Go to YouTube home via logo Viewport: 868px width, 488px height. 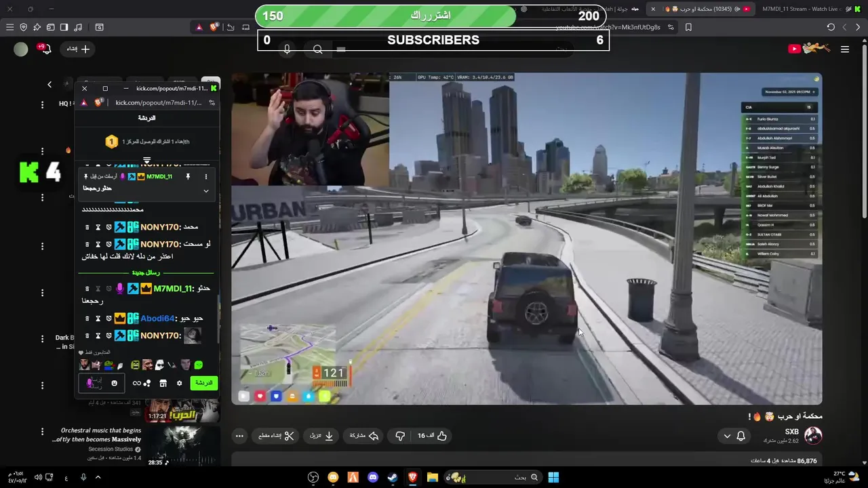tap(809, 48)
